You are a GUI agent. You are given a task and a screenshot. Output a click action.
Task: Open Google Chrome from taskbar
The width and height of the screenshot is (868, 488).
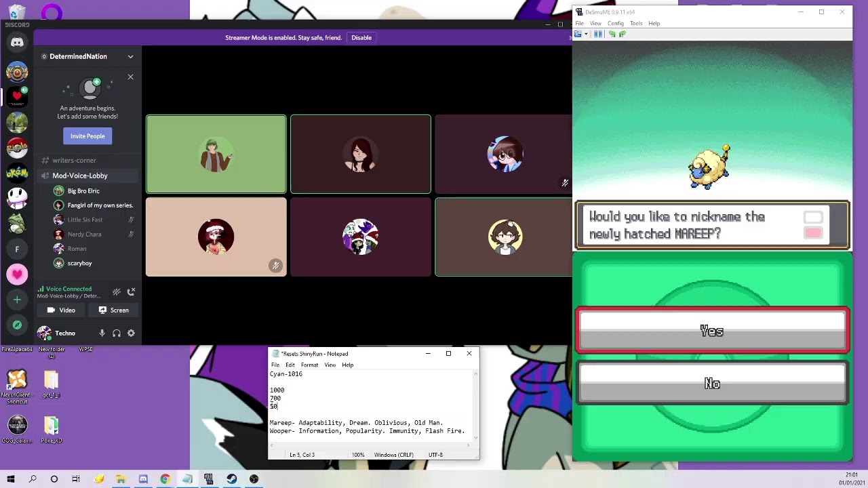[x=165, y=479]
